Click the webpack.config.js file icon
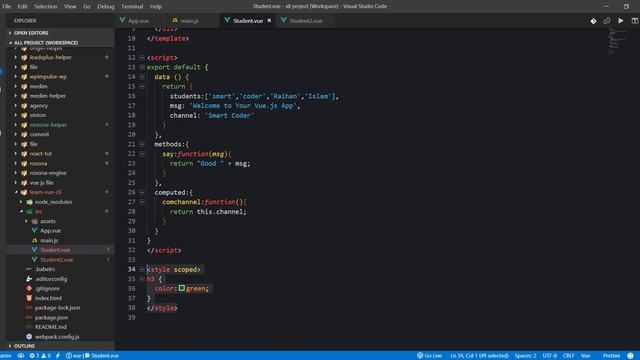 pyautogui.click(x=29, y=337)
